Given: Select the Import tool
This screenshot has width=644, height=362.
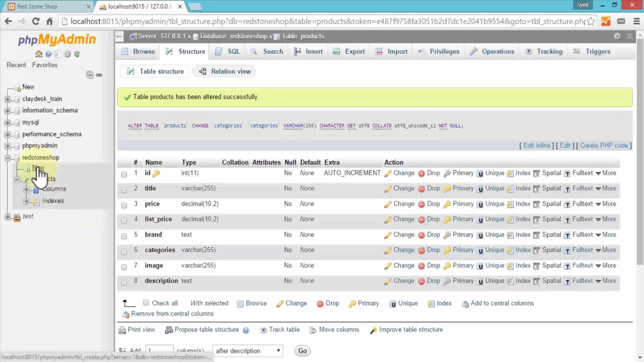Looking at the screenshot, I should (x=391, y=51).
